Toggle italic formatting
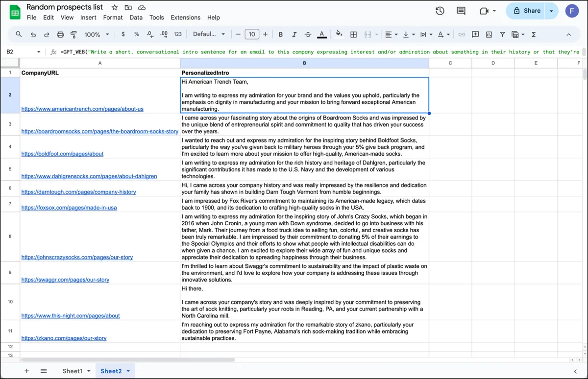Image resolution: width=588 pixels, height=379 pixels. coord(294,34)
